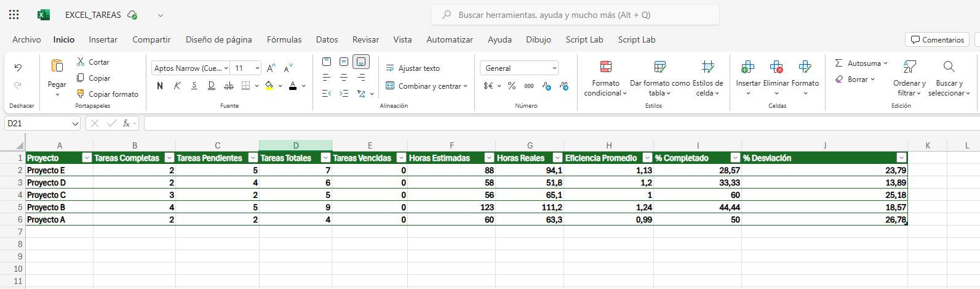Click the Comentarios button
980x289 pixels.
(x=937, y=39)
